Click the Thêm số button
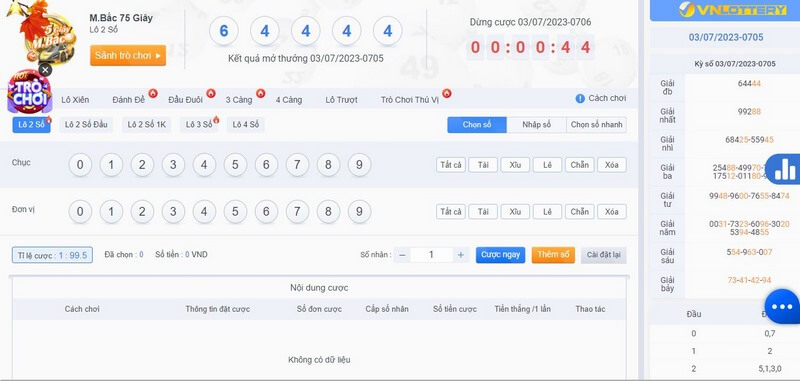This screenshot has height=381, width=800. (553, 255)
